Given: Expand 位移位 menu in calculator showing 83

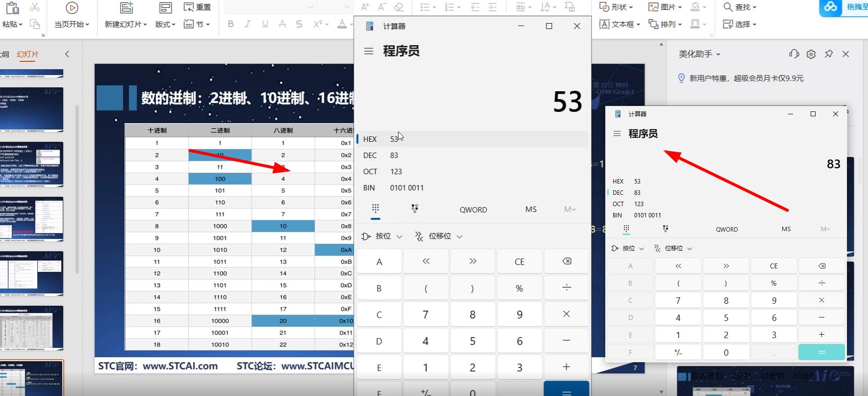Looking at the screenshot, I should [x=673, y=248].
